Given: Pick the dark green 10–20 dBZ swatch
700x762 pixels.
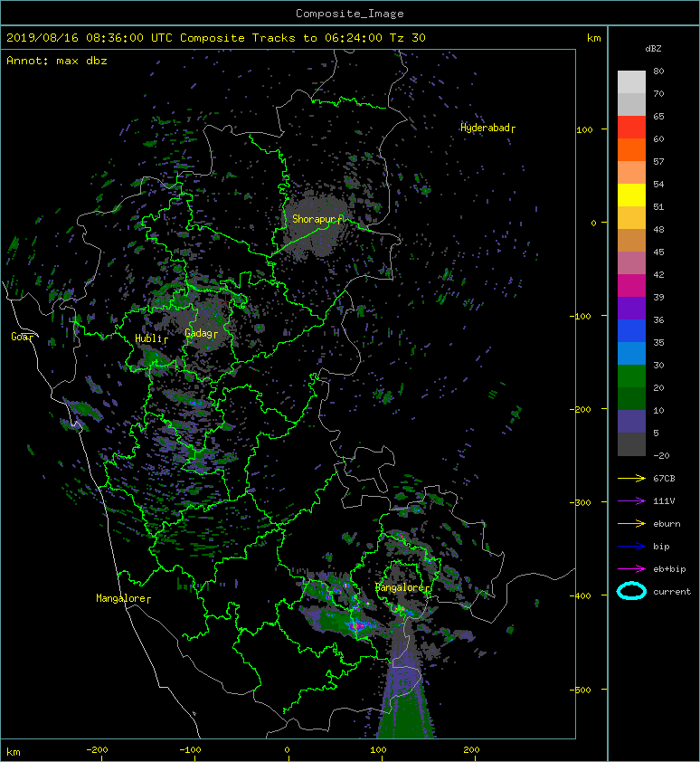Looking at the screenshot, I should (631, 399).
